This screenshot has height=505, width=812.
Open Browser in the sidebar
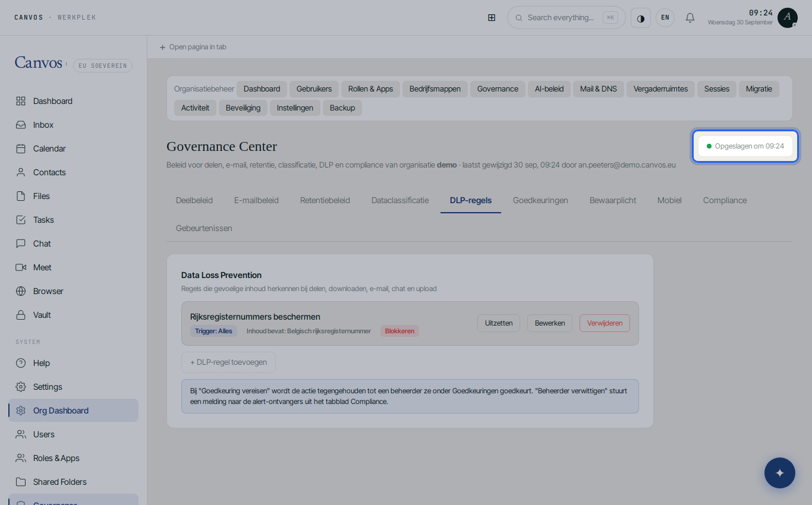point(74,291)
